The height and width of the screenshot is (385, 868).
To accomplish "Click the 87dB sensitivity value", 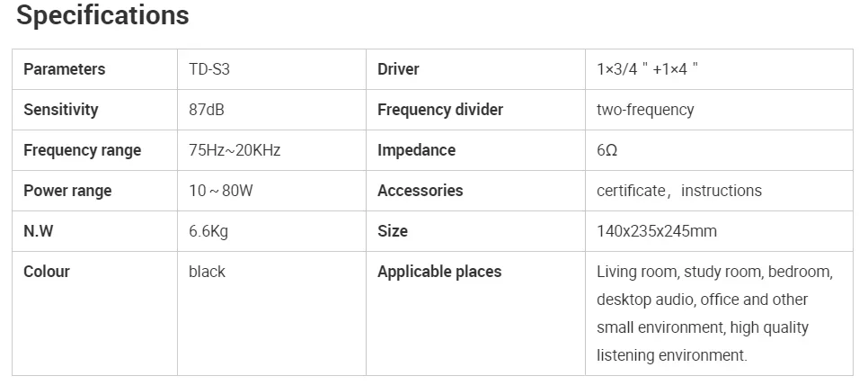I will pyautogui.click(x=207, y=110).
